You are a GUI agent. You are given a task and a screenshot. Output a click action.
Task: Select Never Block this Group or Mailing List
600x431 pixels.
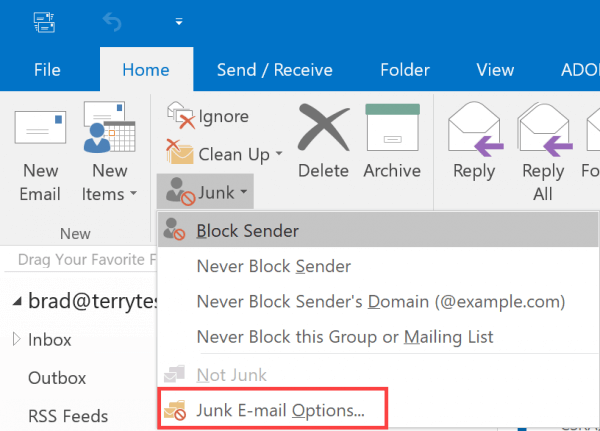378,337
